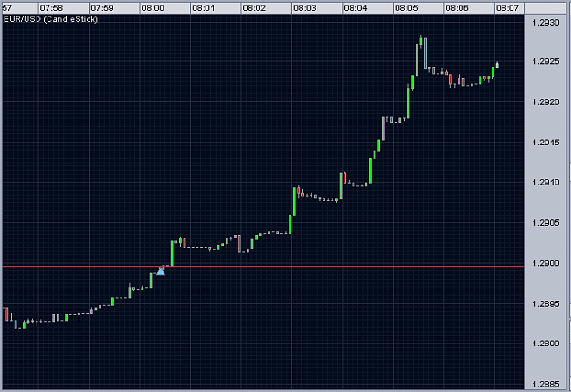Click the 1.2925 price axis label
This screenshot has width=571, height=392.
[545, 61]
